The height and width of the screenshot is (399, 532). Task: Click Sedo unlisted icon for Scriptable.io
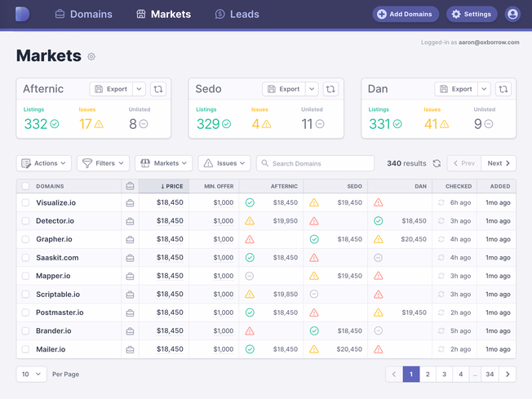[314, 294]
